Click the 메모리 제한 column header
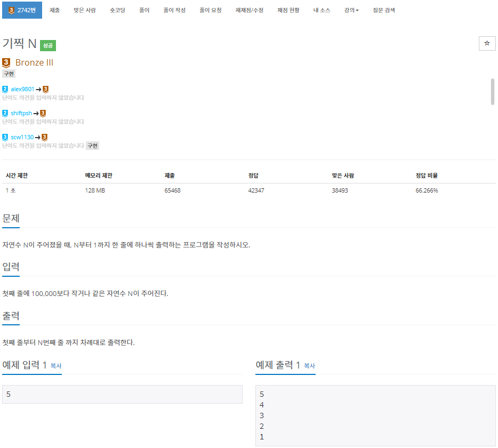The image size is (498, 448). pyautogui.click(x=99, y=175)
